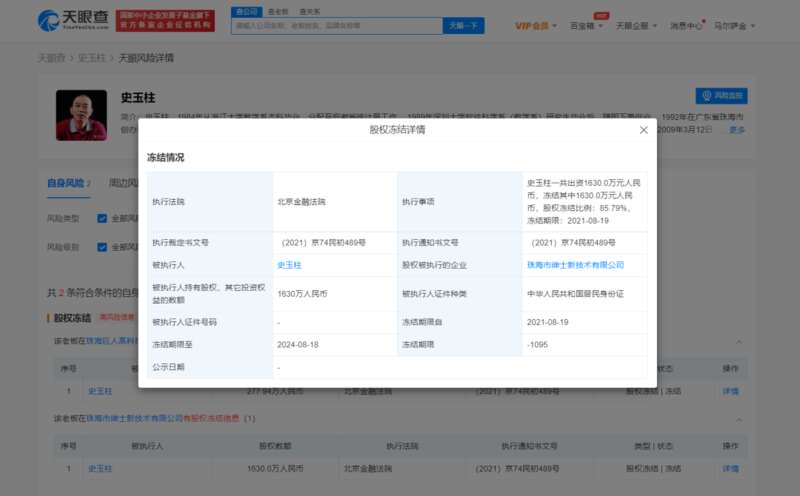Click the 冻结期限自 date 2021-08-19
The height and width of the screenshot is (496, 800).
(x=547, y=323)
